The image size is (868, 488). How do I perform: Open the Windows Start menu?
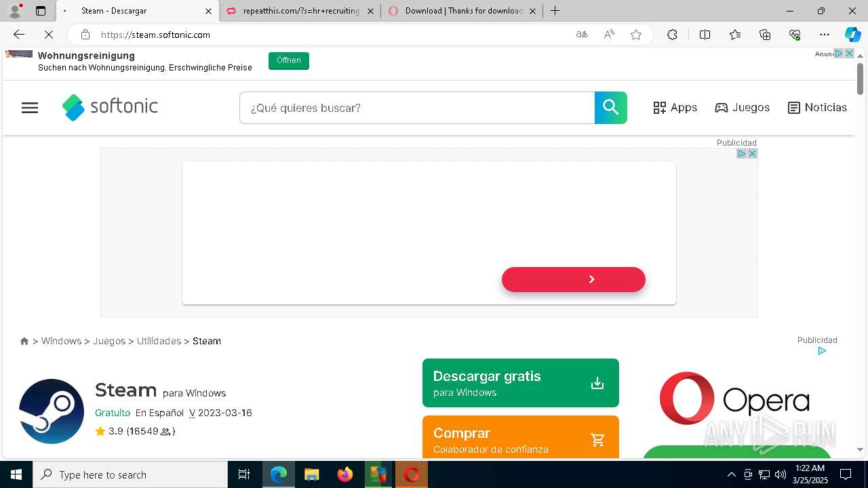(16, 474)
